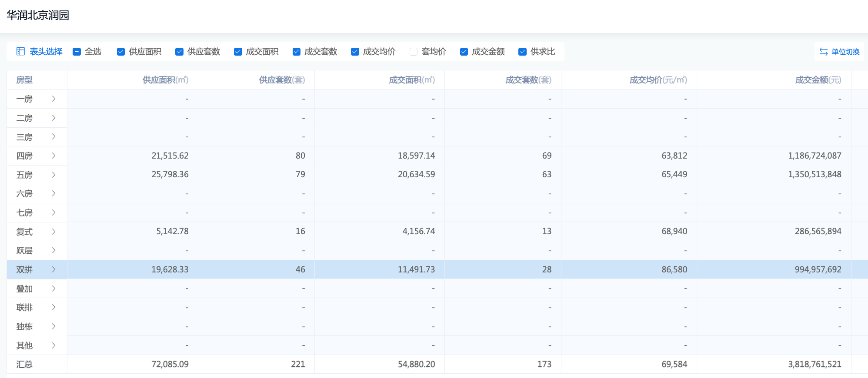Uncheck the 成交套数 checkbox
The height and width of the screenshot is (378, 868).
(297, 52)
